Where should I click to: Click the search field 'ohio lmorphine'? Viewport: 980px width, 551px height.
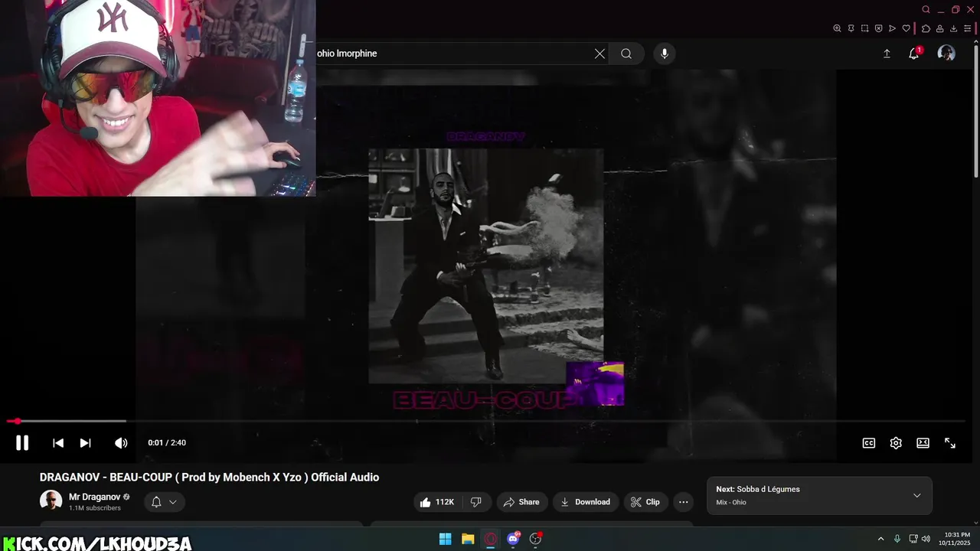pyautogui.click(x=452, y=54)
